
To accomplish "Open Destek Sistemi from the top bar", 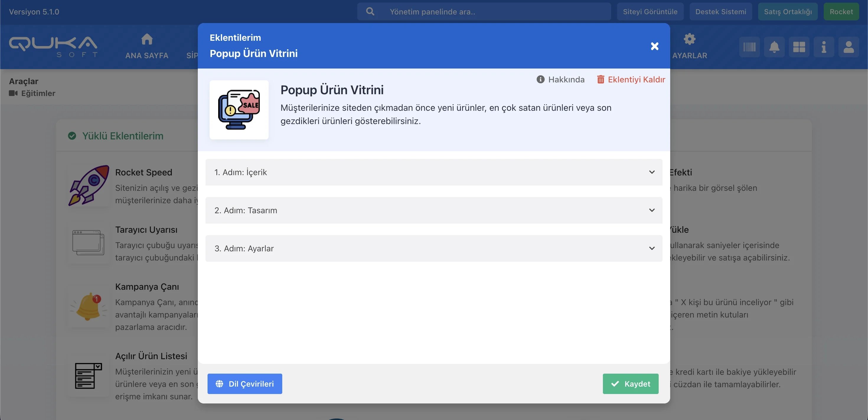I will coord(720,12).
